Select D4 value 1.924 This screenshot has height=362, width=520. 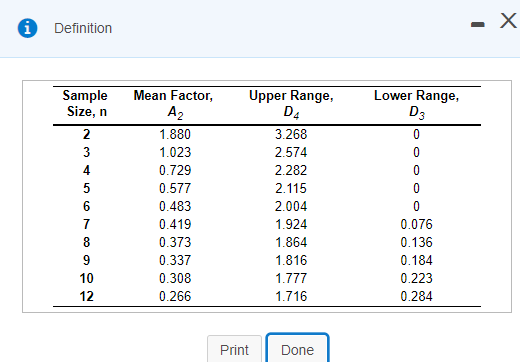pos(291,225)
